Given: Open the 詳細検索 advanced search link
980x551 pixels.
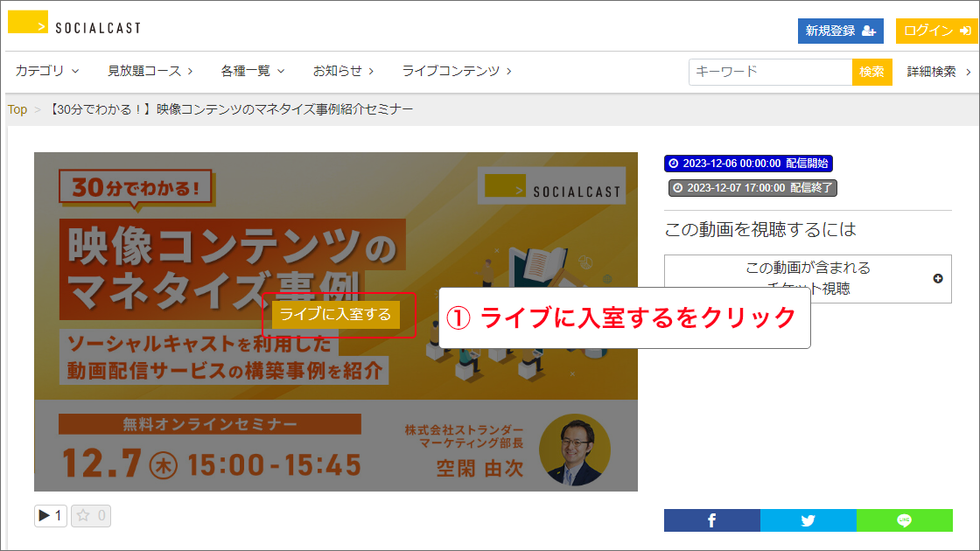Looking at the screenshot, I should [939, 72].
